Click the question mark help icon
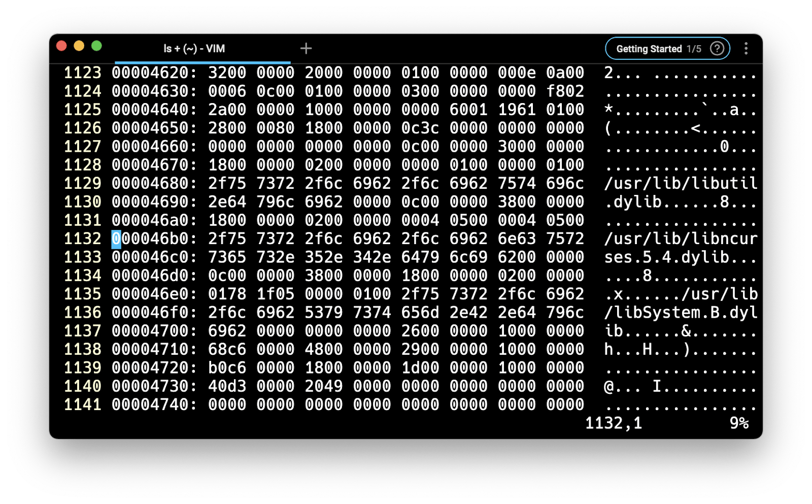 tap(717, 49)
